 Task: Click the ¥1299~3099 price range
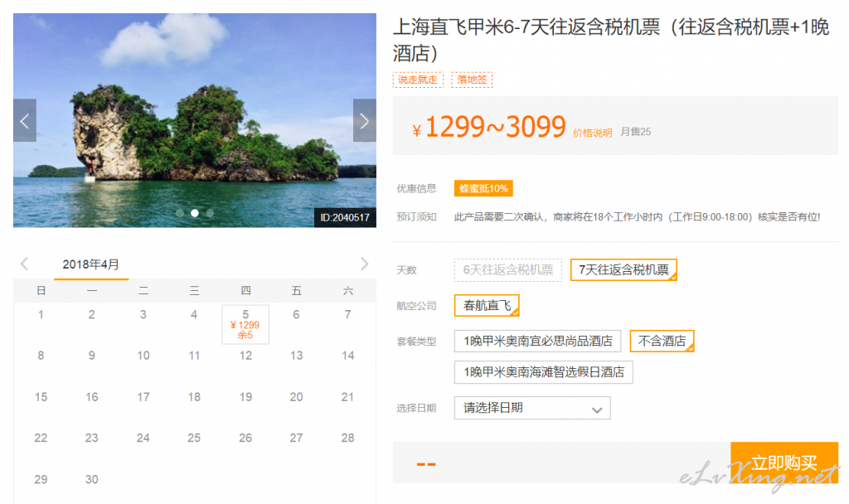489,127
